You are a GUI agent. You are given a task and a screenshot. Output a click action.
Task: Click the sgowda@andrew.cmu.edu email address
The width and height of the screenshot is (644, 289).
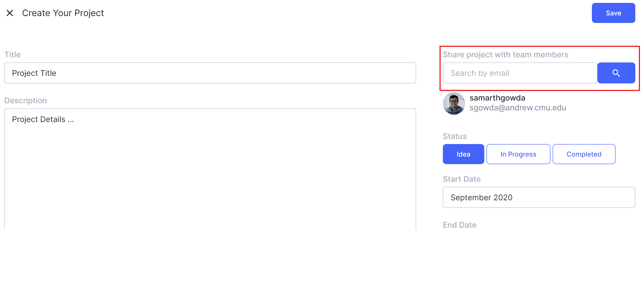pyautogui.click(x=518, y=107)
